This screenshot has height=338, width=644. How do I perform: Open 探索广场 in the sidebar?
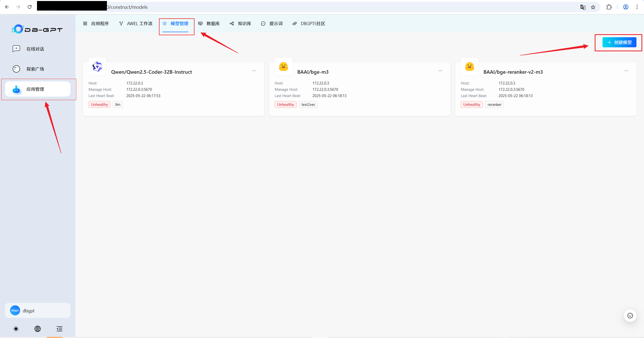(x=35, y=69)
